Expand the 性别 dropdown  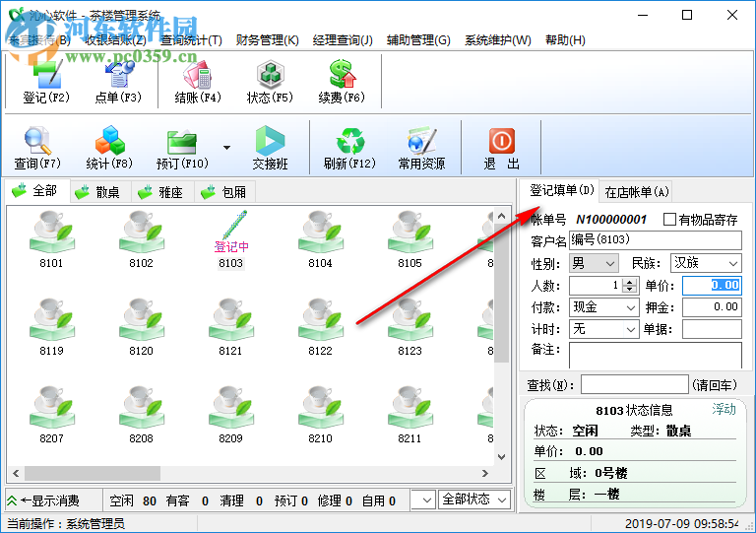pos(610,264)
